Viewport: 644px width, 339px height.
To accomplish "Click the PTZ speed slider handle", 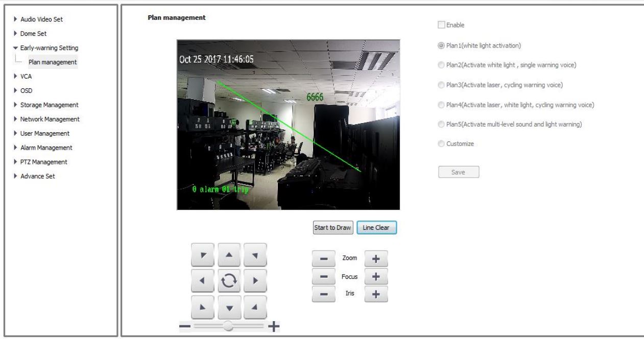I will [x=229, y=326].
